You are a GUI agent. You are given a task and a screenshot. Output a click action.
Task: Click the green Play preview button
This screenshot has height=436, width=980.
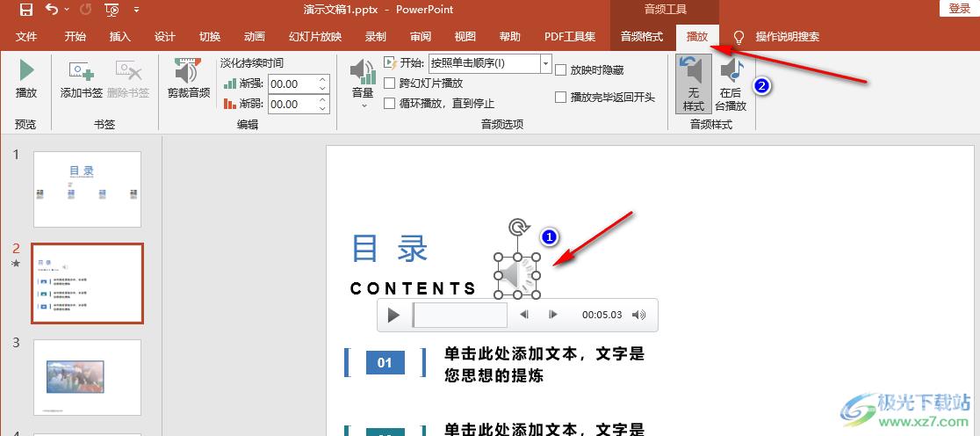pos(26,79)
